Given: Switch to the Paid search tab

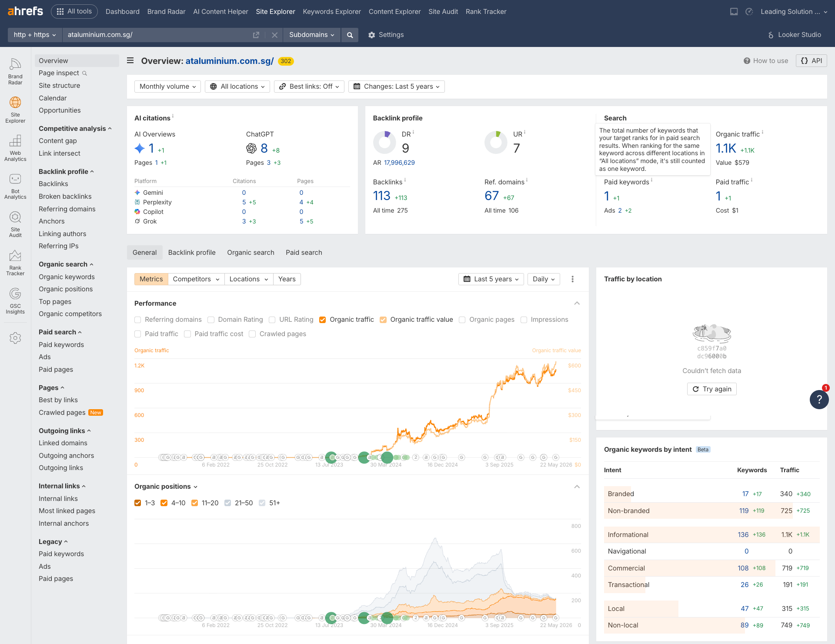Looking at the screenshot, I should pos(304,253).
